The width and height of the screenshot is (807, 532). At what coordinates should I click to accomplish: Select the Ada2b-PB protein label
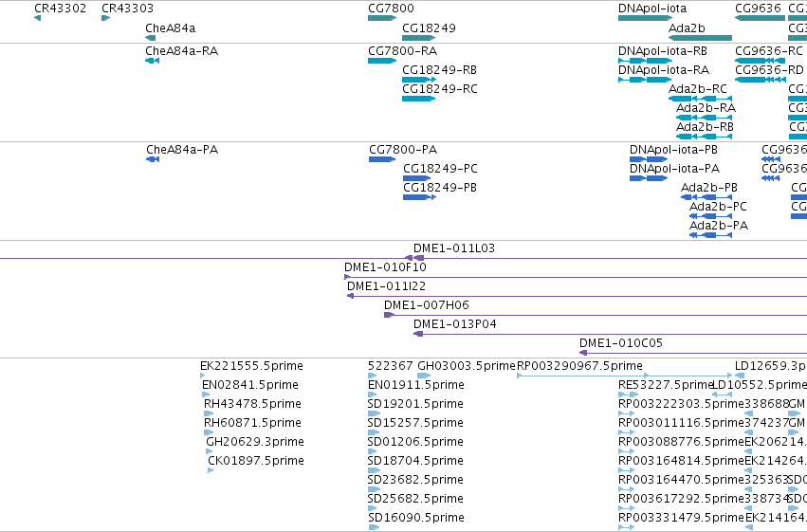709,188
